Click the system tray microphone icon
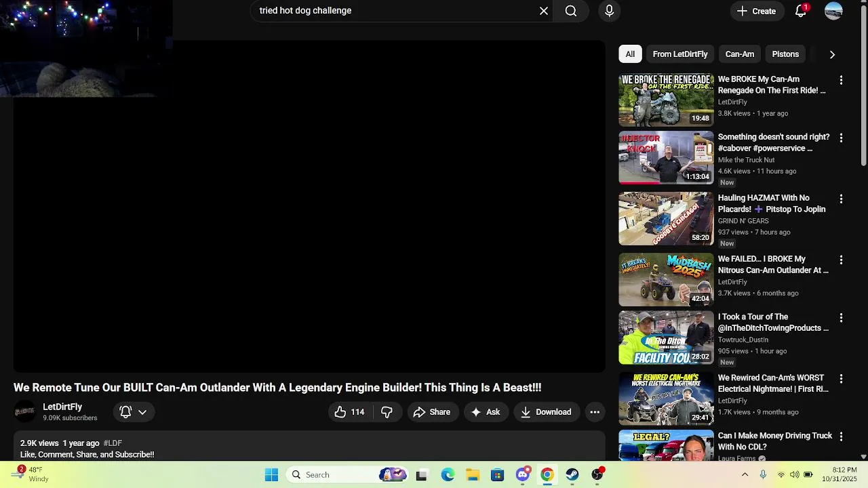Image resolution: width=868 pixels, height=488 pixels. pos(763,475)
